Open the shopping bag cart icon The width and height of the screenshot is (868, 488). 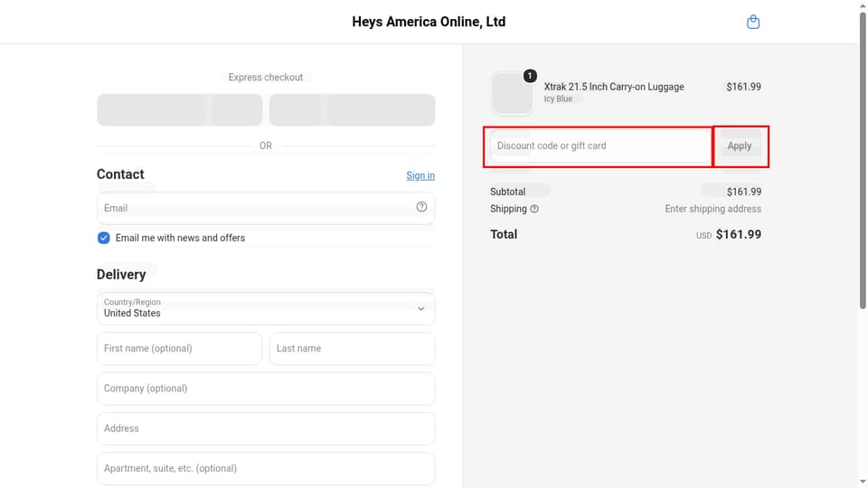(x=753, y=22)
